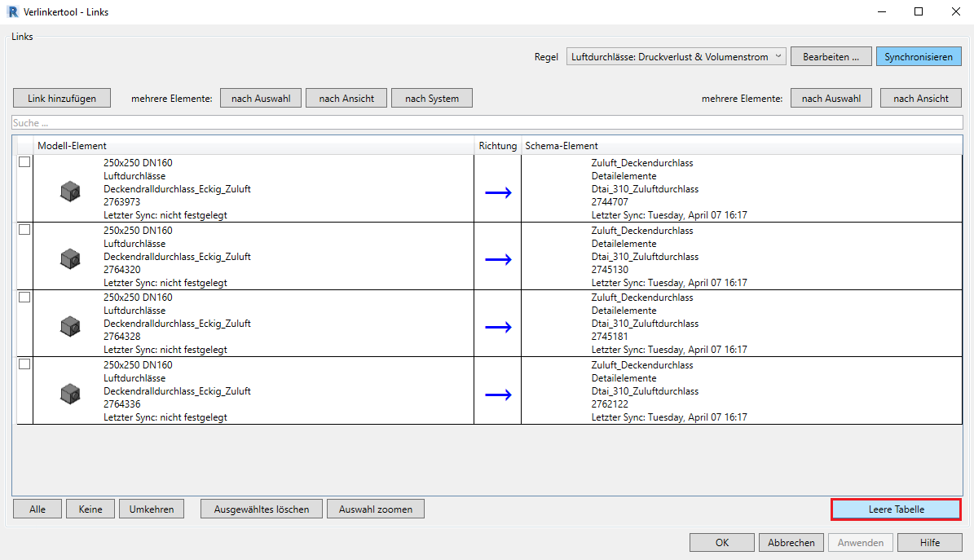Open the Regel dropdown for Luftdurchlässe rule
Screen dimensions: 974x560
(676, 57)
